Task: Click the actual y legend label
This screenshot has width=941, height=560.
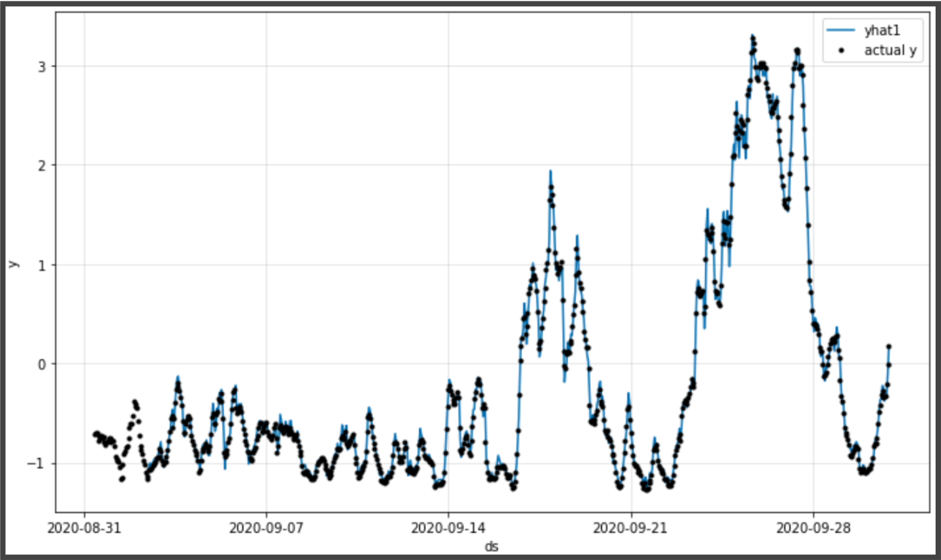Action: coord(890,51)
